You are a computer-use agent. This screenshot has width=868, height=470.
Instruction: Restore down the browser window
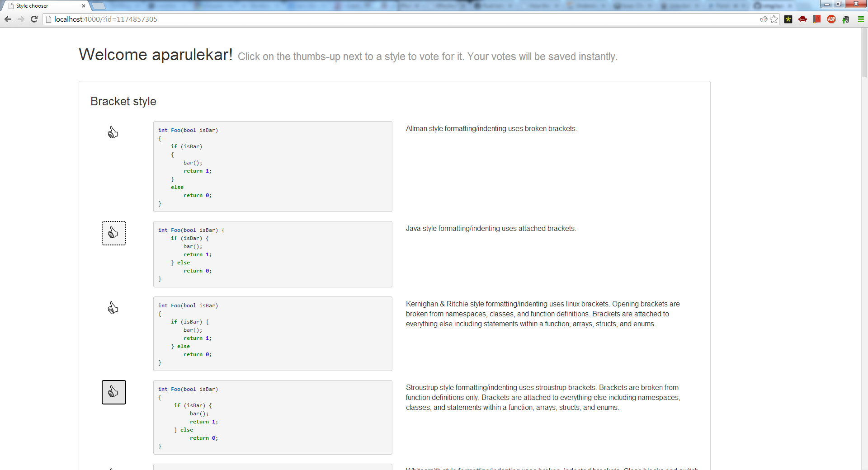coord(838,4)
